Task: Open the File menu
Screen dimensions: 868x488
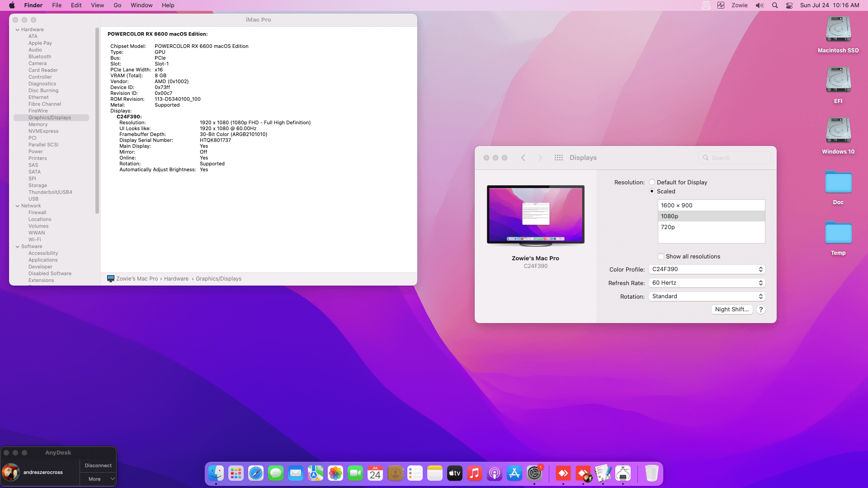Action: 57,5
